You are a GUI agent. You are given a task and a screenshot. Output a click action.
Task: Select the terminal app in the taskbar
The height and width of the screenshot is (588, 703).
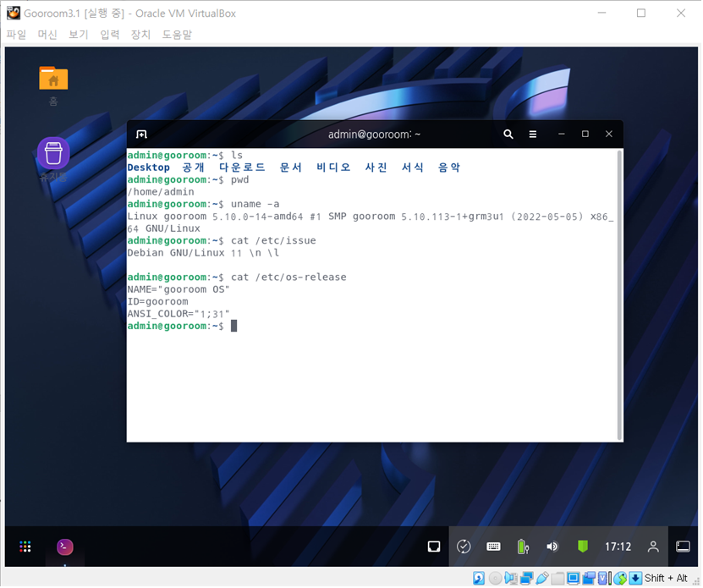[x=65, y=547]
